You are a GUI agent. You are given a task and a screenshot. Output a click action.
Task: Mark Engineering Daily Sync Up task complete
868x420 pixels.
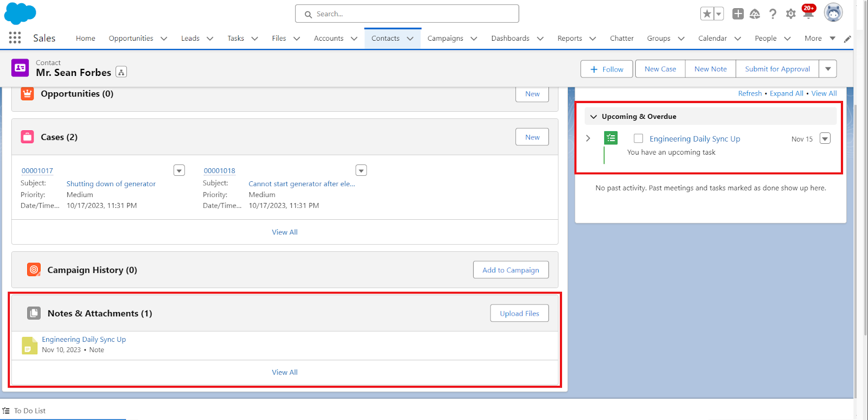pyautogui.click(x=639, y=138)
